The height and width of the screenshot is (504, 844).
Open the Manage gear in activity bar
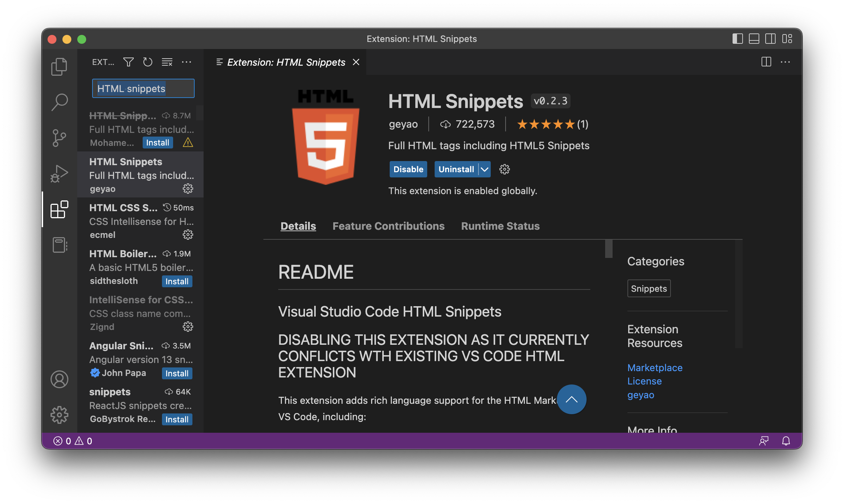[59, 415]
